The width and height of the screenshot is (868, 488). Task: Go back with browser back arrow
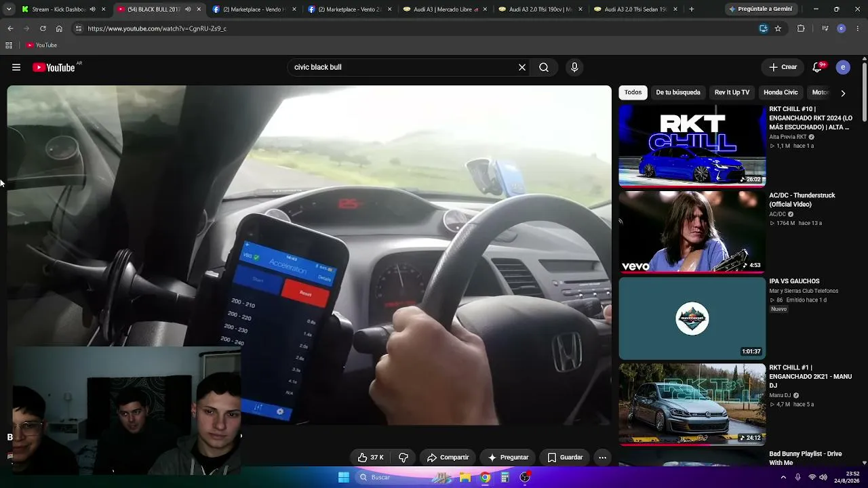tap(10, 28)
